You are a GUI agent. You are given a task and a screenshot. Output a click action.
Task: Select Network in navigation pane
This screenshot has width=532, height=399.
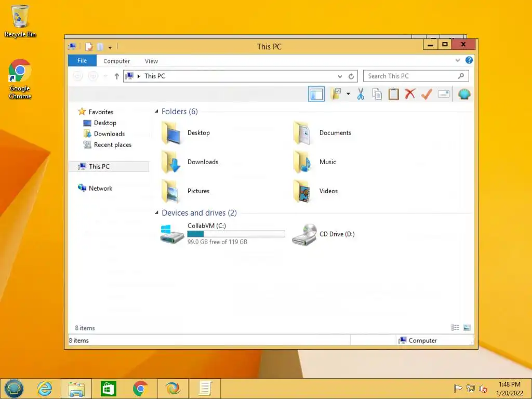click(100, 188)
